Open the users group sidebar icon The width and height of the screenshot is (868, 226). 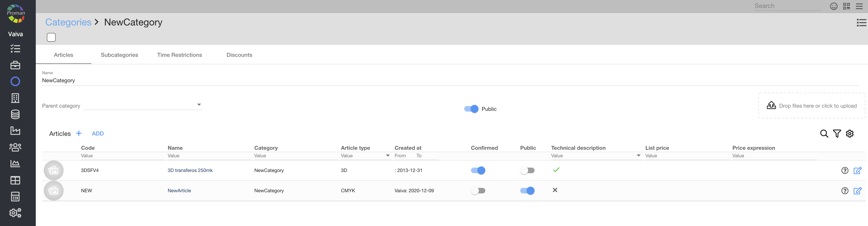(x=15, y=147)
